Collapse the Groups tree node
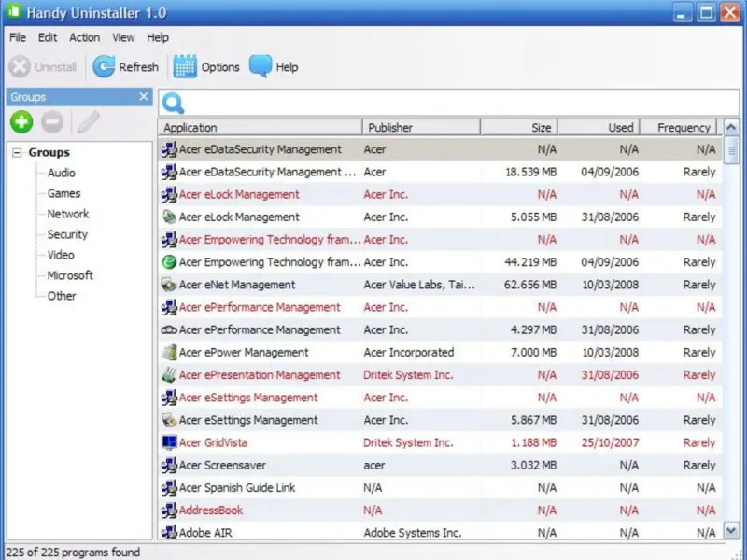This screenshot has height=560, width=747. [17, 153]
